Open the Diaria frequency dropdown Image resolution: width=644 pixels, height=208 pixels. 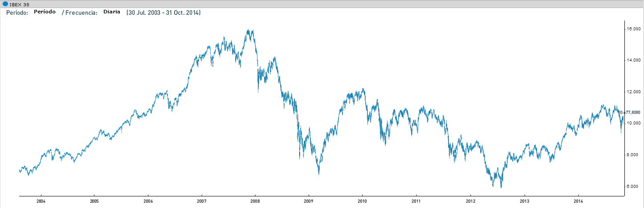pos(112,12)
